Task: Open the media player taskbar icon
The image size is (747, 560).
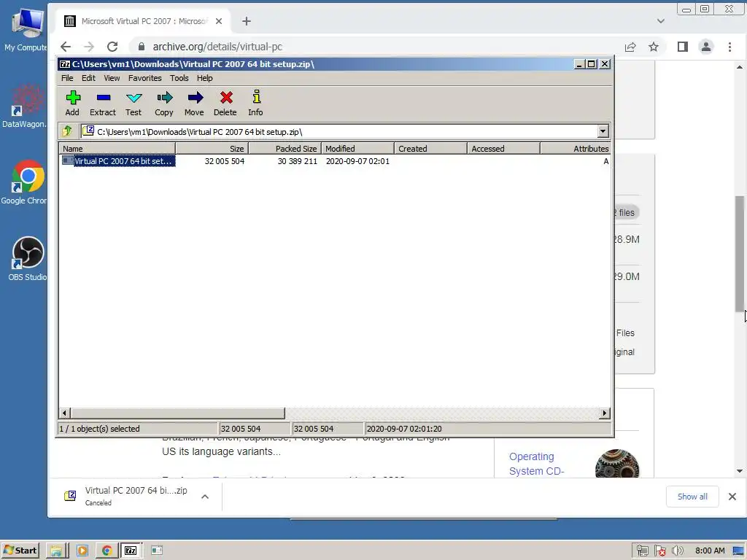Action: pos(82,551)
